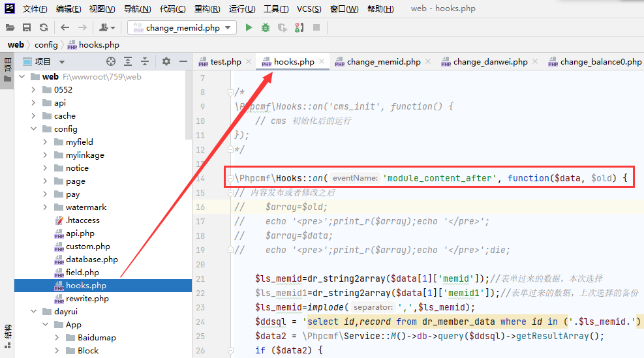Close the test.php tab
The height and width of the screenshot is (358, 644).
tap(249, 61)
